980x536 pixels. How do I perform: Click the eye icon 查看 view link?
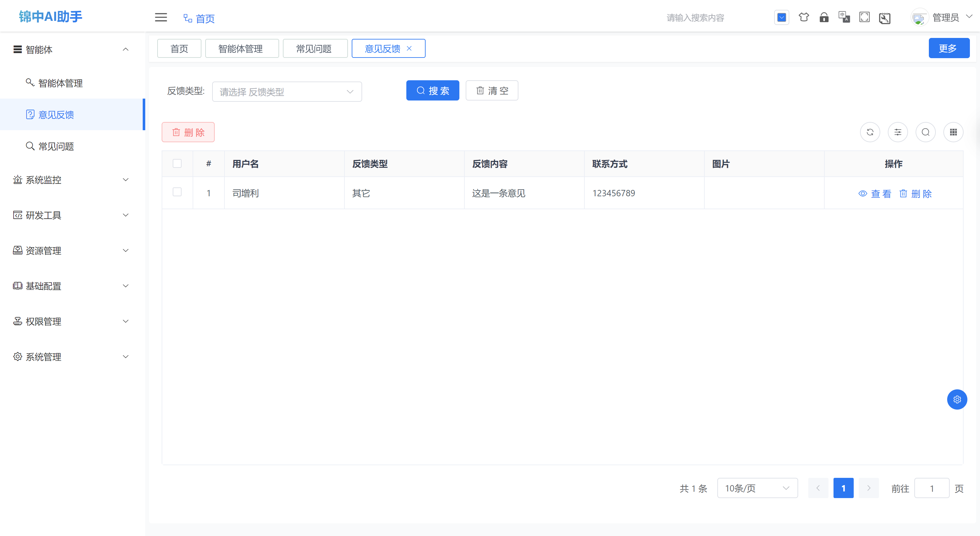875,194
